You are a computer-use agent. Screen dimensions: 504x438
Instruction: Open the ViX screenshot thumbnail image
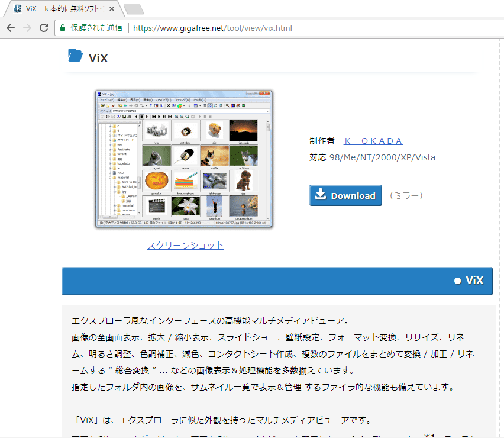point(184,159)
